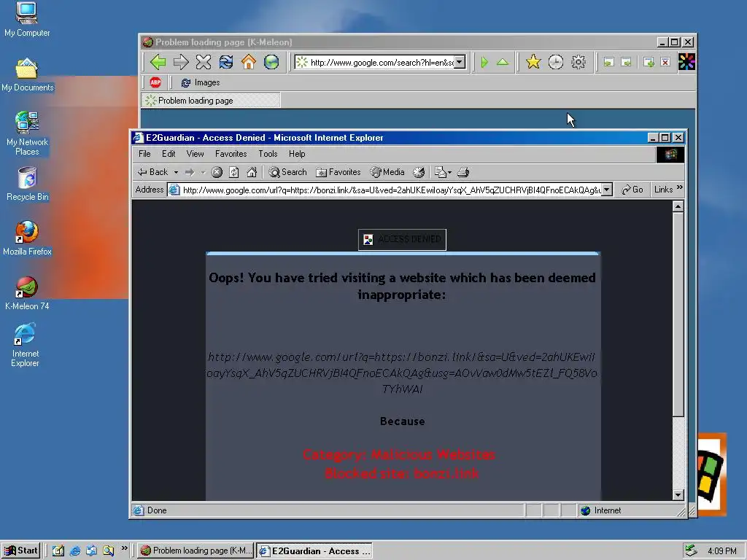Screen dimensions: 747x560
Task: Click the IE Refresh icon
Action: click(234, 172)
